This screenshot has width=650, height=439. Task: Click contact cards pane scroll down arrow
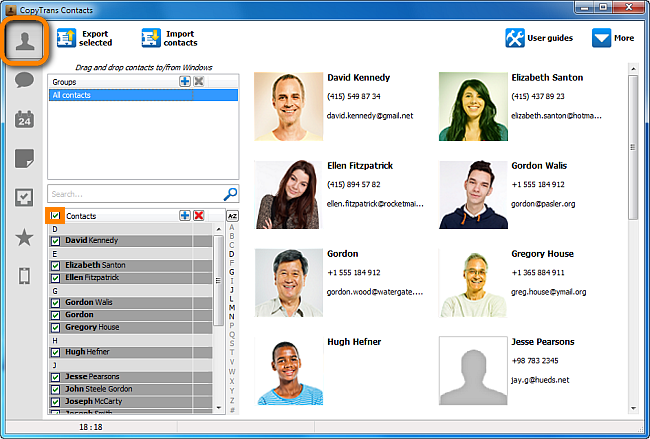(x=633, y=408)
